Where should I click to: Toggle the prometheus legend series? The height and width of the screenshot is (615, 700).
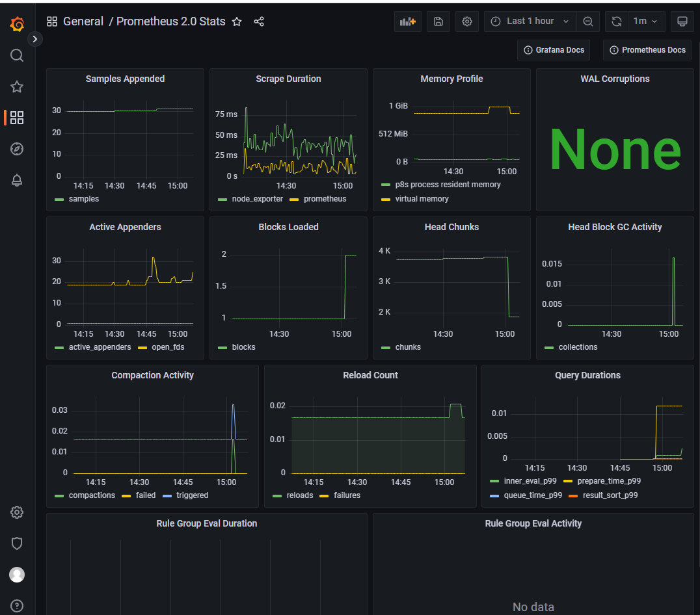pyautogui.click(x=325, y=199)
